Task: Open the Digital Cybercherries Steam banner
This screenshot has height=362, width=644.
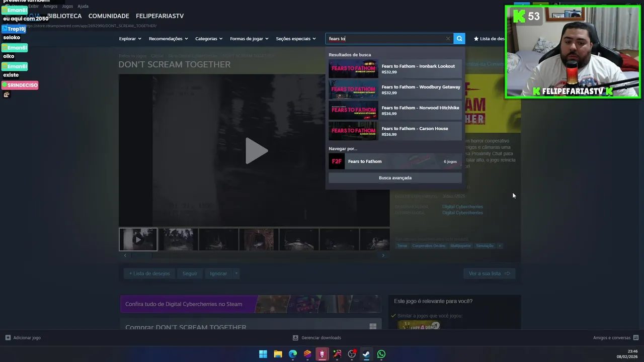Action: click(251, 304)
